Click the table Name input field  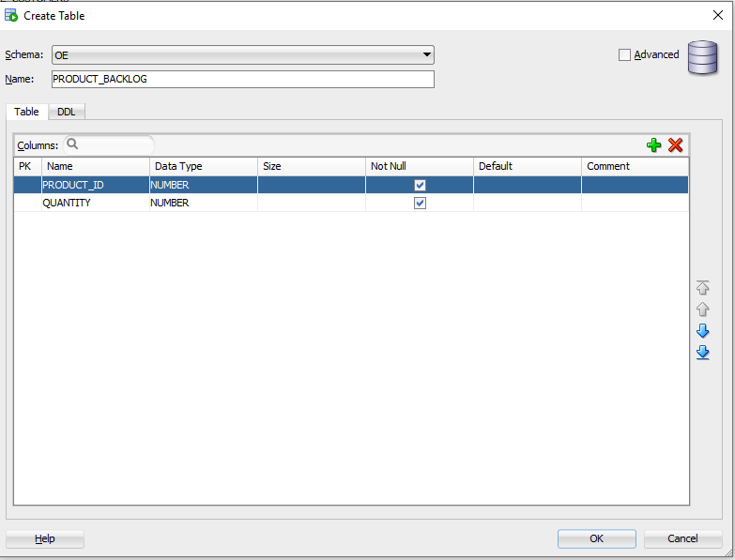pos(242,80)
